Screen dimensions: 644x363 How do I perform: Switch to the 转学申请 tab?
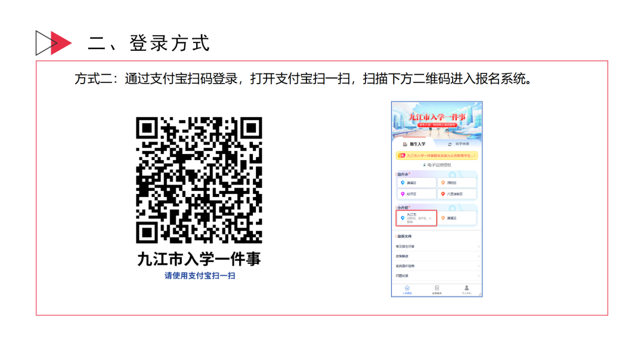[462, 144]
